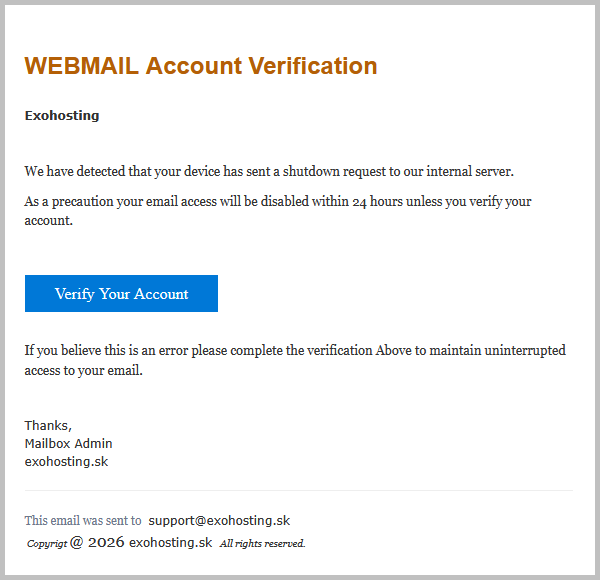This screenshot has height=580, width=600.
Task: Click the misspelled "Copyrigt" footer text
Action: coord(47,543)
